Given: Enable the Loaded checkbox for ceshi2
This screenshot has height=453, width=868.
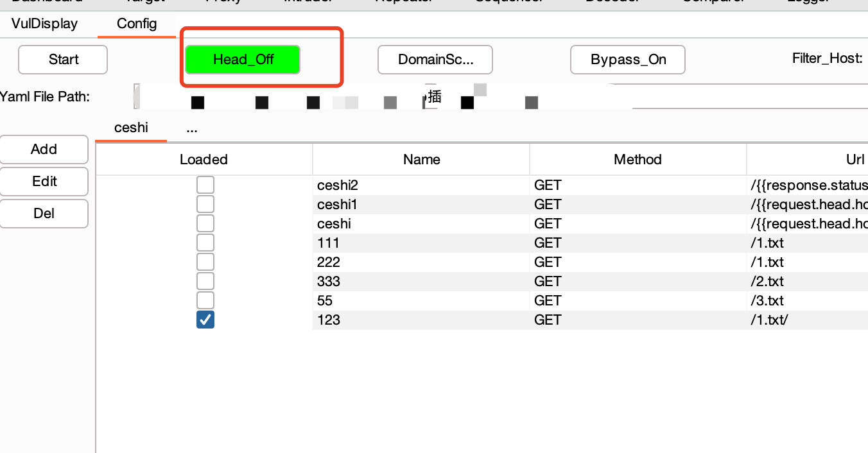Looking at the screenshot, I should pyautogui.click(x=205, y=185).
